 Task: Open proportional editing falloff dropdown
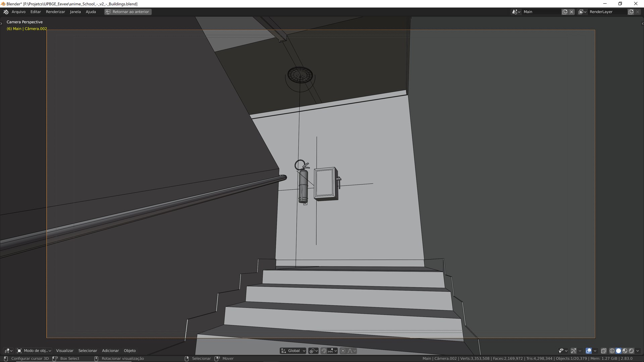352,351
